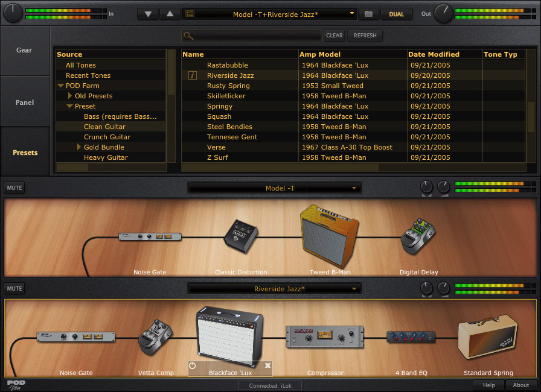Select the Blackface 'Lux amp

[230, 336]
